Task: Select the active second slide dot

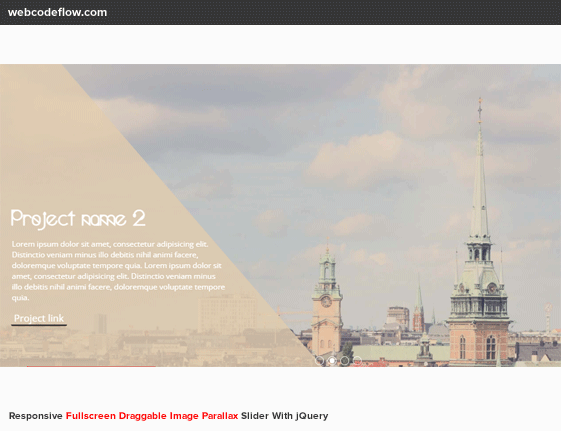Action: (x=332, y=361)
